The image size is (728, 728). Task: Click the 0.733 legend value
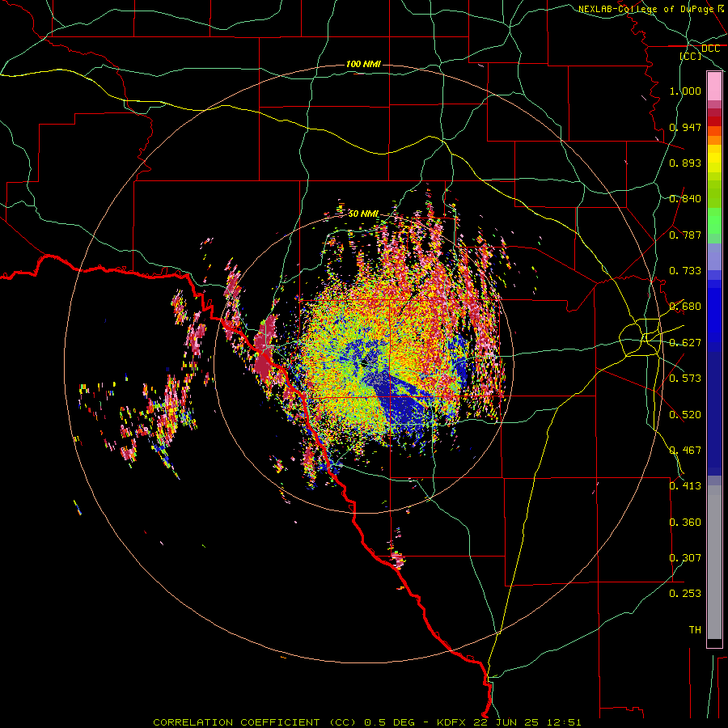click(685, 271)
